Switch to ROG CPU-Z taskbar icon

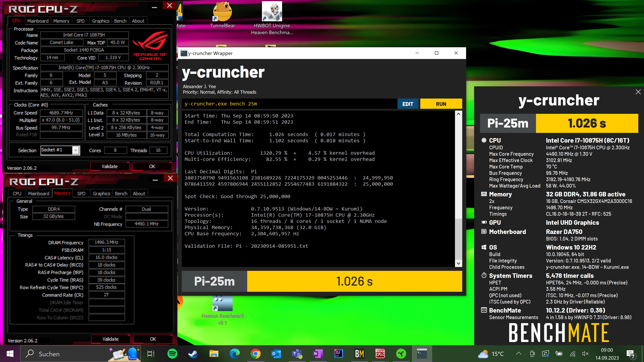[x=380, y=354]
